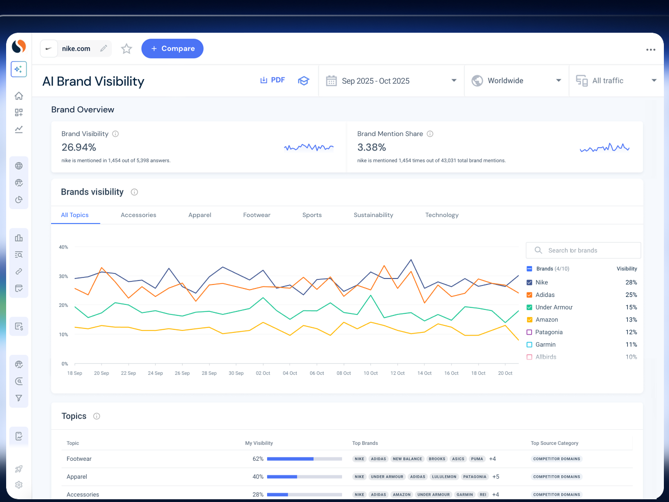Uncheck the Amazon brand checkbox
The image size is (669, 502).
tap(529, 319)
